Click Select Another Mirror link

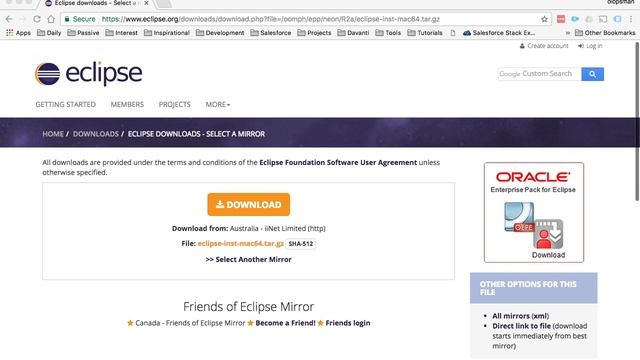click(249, 260)
